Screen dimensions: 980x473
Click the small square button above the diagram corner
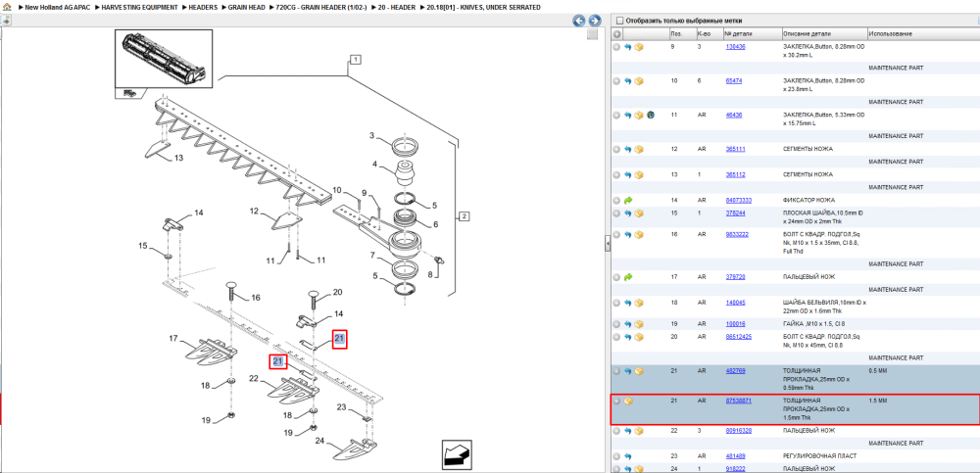tap(592, 34)
